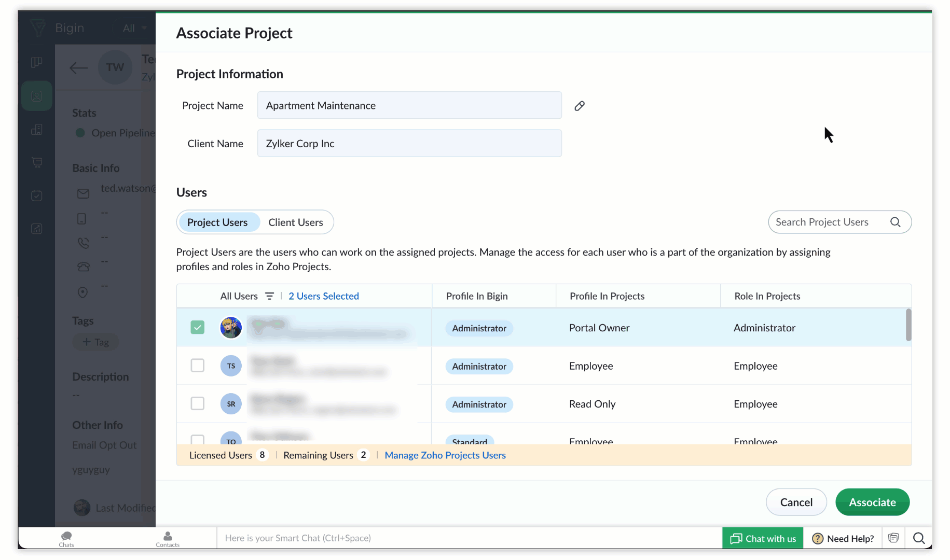This screenshot has width=950, height=560.
Task: Switch to Client Users tab
Action: pyautogui.click(x=296, y=222)
